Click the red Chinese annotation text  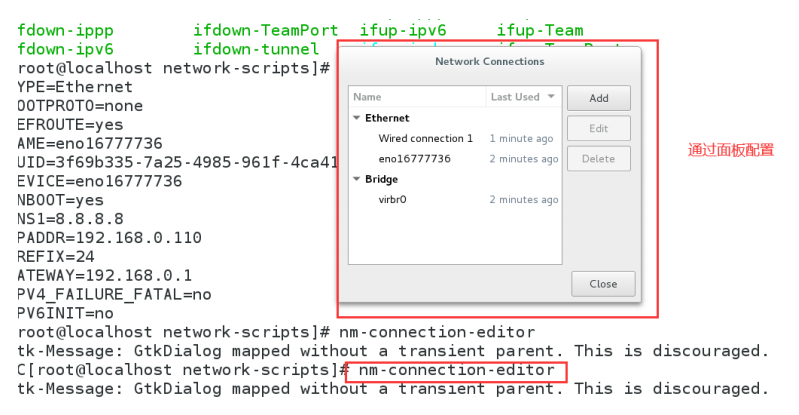[x=730, y=150]
